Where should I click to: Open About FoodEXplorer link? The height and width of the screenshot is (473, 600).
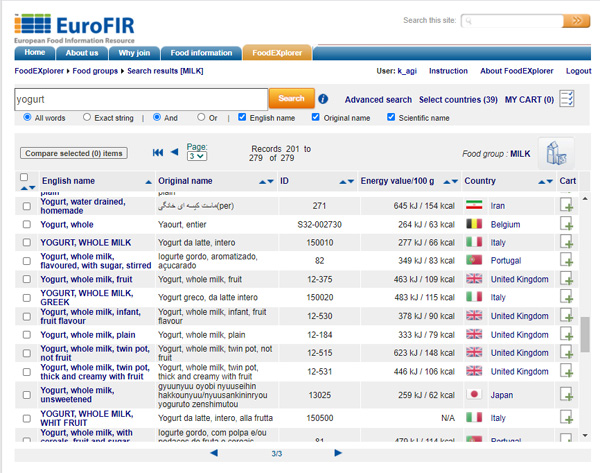[x=517, y=71]
